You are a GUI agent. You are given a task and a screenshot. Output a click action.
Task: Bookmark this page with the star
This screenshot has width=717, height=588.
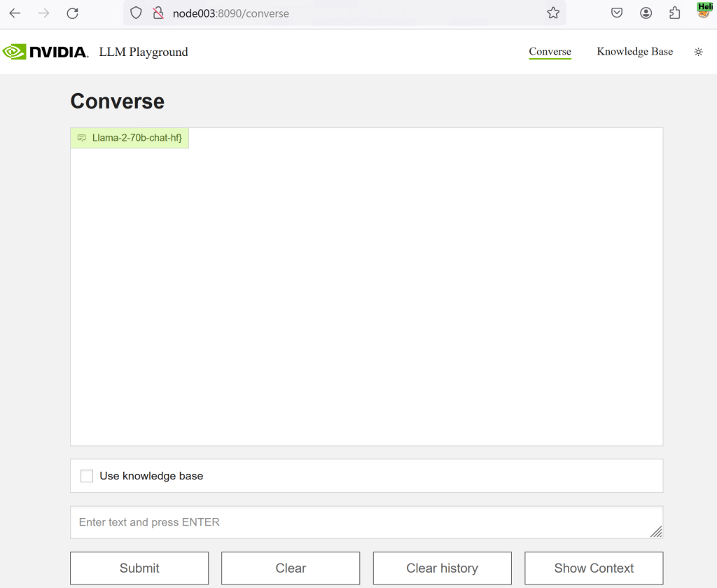[553, 13]
